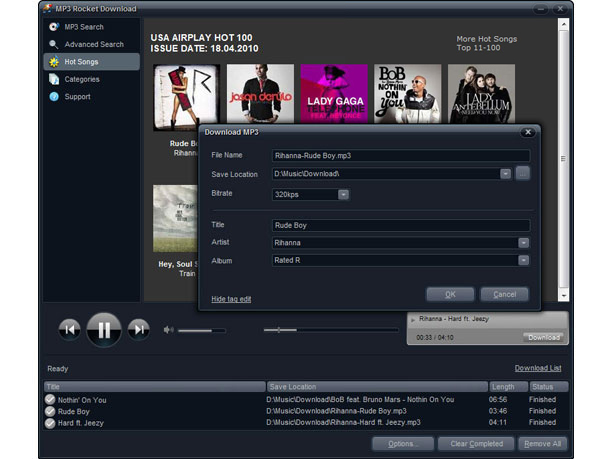The height and width of the screenshot is (459, 612).
Task: Click the song playback progress bar
Action: [x=331, y=330]
